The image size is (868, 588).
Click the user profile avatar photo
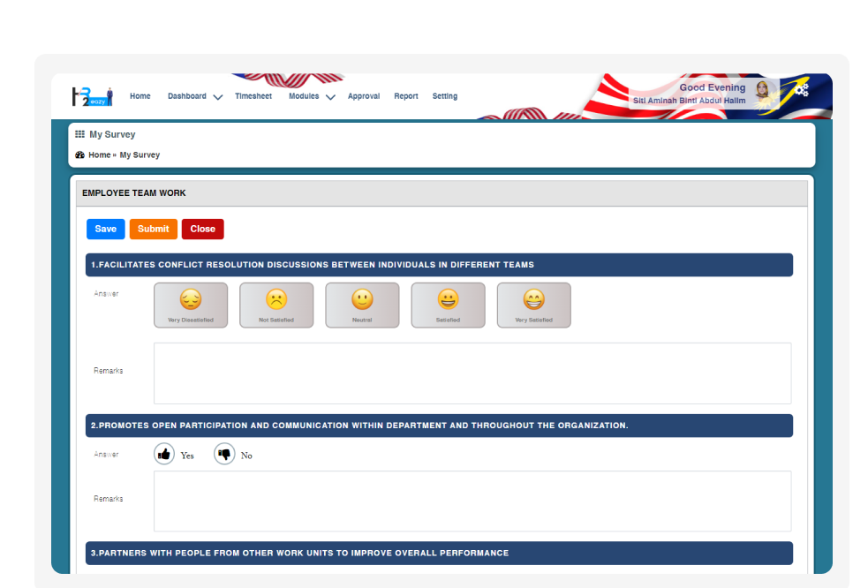(762, 90)
